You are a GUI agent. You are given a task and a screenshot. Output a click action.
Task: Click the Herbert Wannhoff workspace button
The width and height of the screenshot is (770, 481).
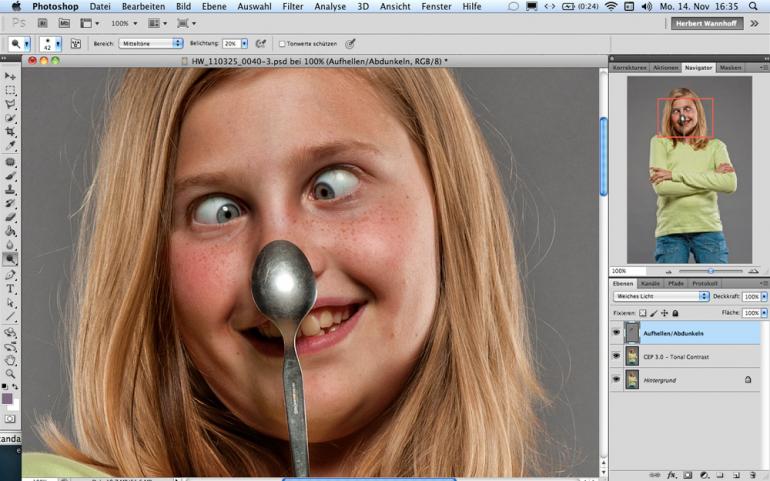pyautogui.click(x=706, y=23)
